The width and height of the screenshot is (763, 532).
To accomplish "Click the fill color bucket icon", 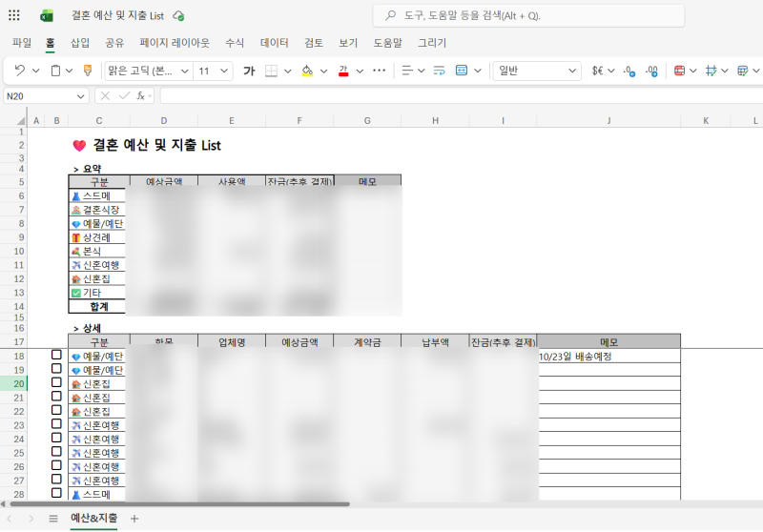I will [307, 71].
